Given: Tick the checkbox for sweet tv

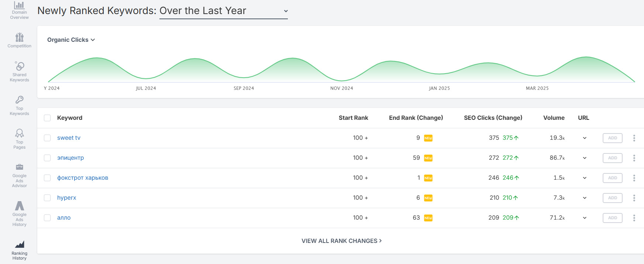Looking at the screenshot, I should tap(47, 138).
